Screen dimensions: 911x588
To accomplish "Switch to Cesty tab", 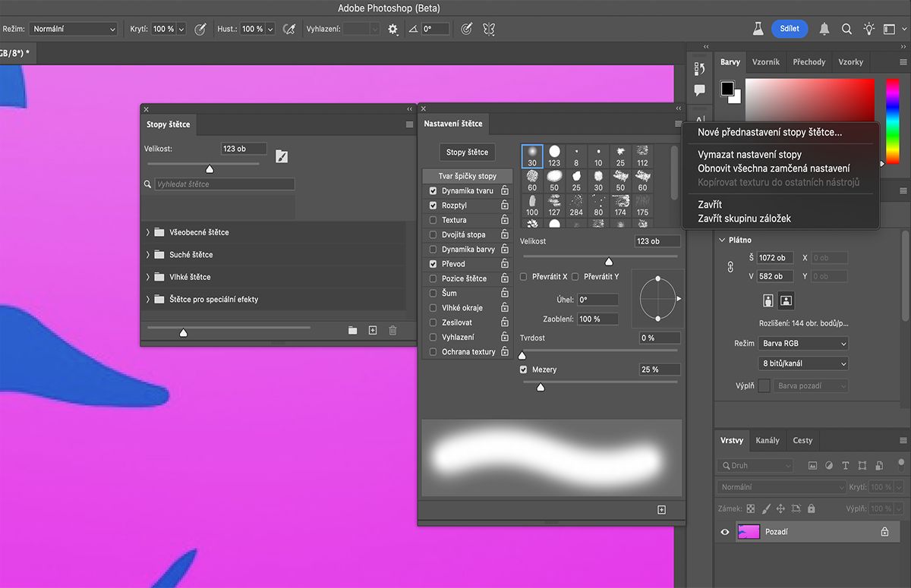I will (802, 440).
